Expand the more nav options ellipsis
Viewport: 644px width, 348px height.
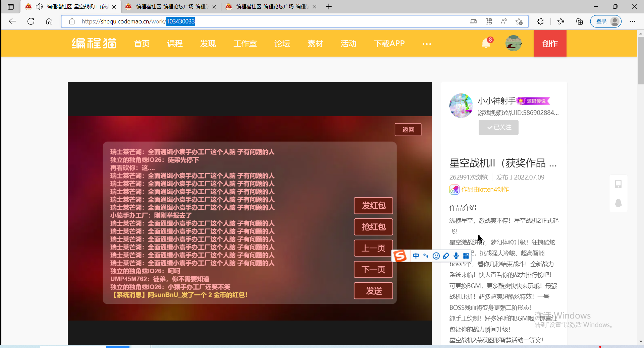pos(427,44)
